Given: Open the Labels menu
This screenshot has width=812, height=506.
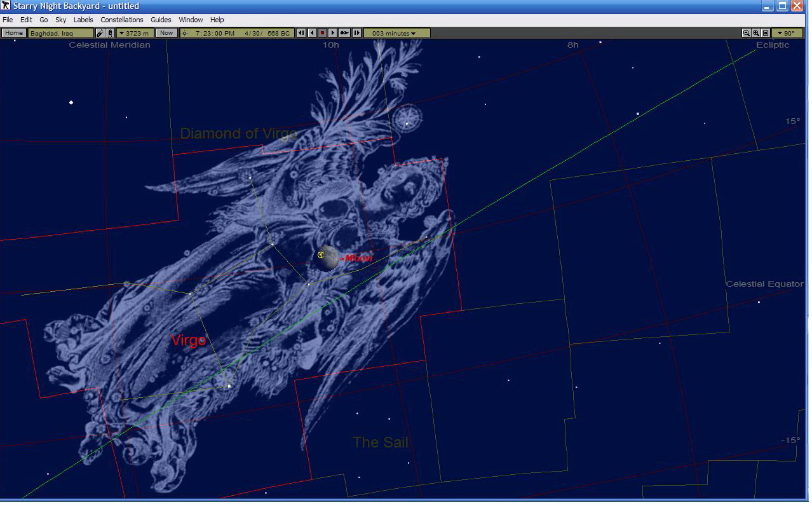Looking at the screenshot, I should coord(83,20).
